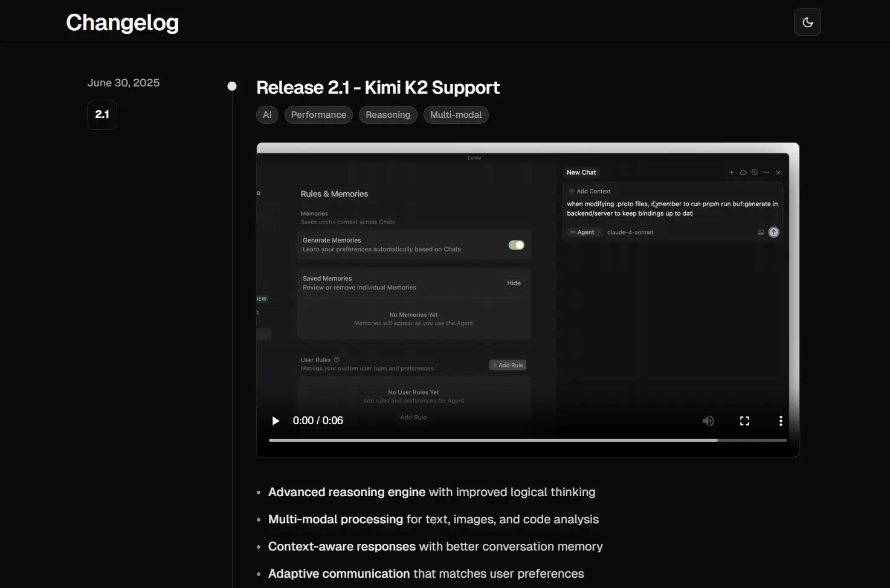Image resolution: width=890 pixels, height=588 pixels.
Task: Select the Reasoning tag
Action: [387, 115]
